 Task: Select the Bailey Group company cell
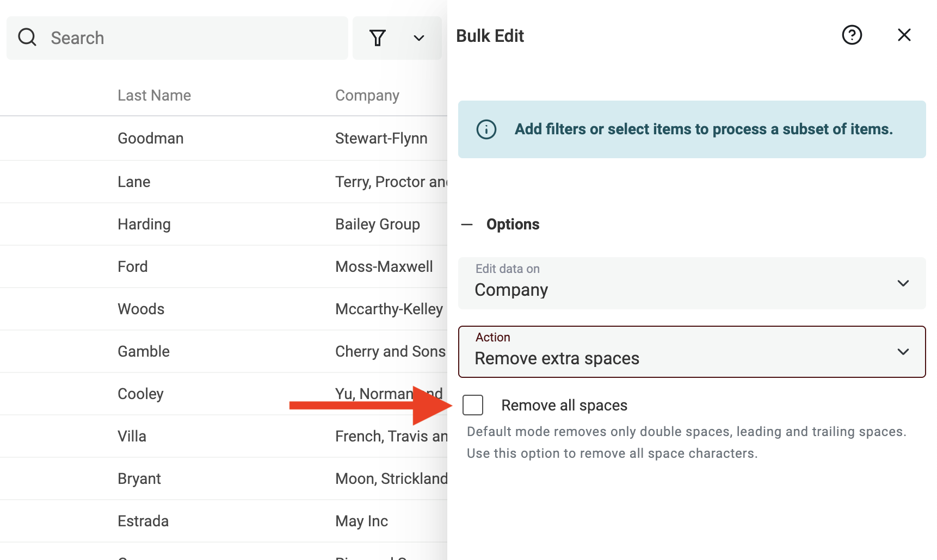tap(377, 223)
